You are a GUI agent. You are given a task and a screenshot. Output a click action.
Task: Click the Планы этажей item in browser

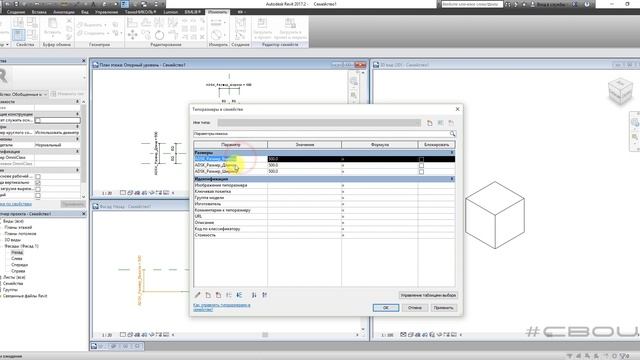(x=18, y=227)
